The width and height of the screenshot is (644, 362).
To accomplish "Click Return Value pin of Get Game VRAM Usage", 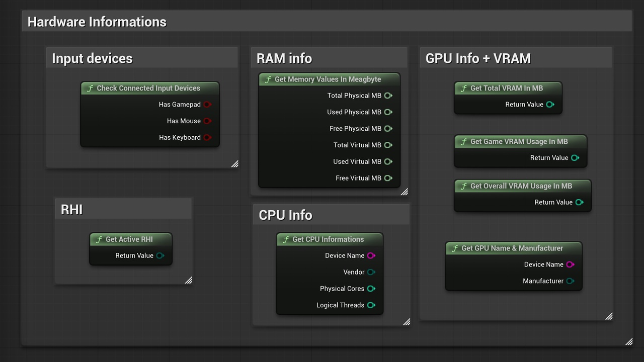I will [575, 158].
